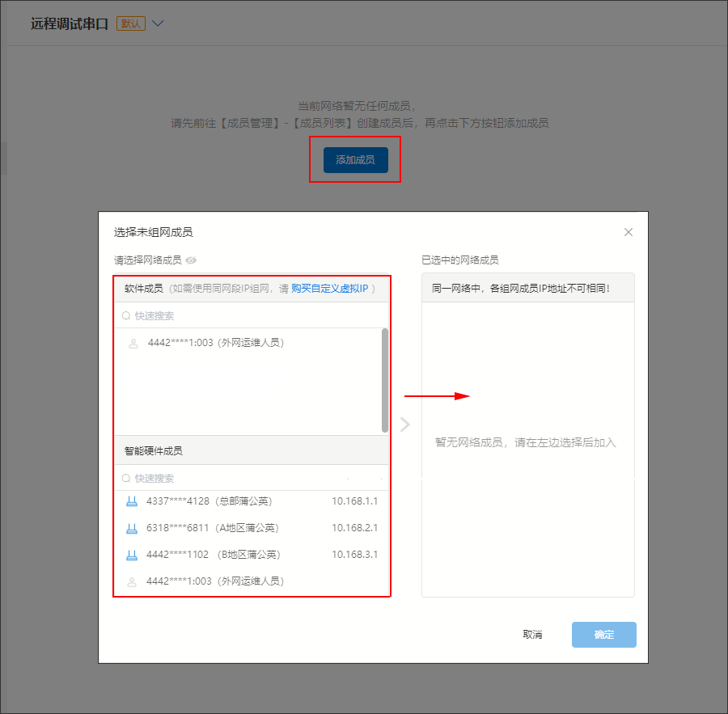Image resolution: width=728 pixels, height=714 pixels.
Task: Click router icon of 4442****1102 row
Action: (x=132, y=555)
